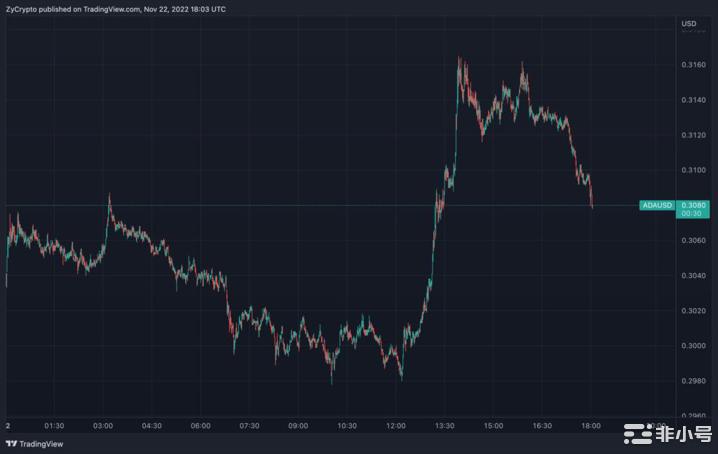The width and height of the screenshot is (718, 454).
Task: Click the TradingView logo icon
Action: 11,444
